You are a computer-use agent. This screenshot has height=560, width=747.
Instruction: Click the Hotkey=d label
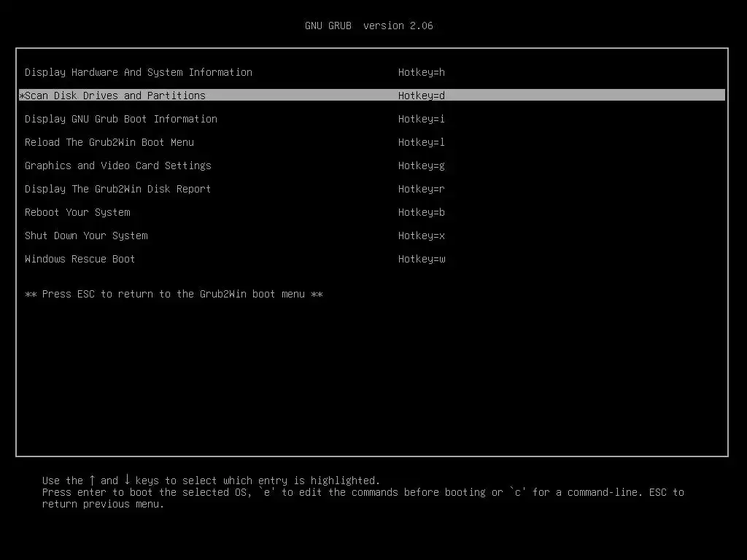pos(422,96)
